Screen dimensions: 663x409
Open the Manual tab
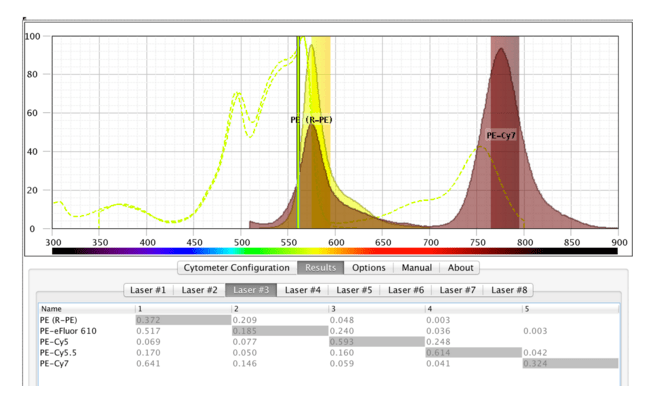click(x=416, y=268)
